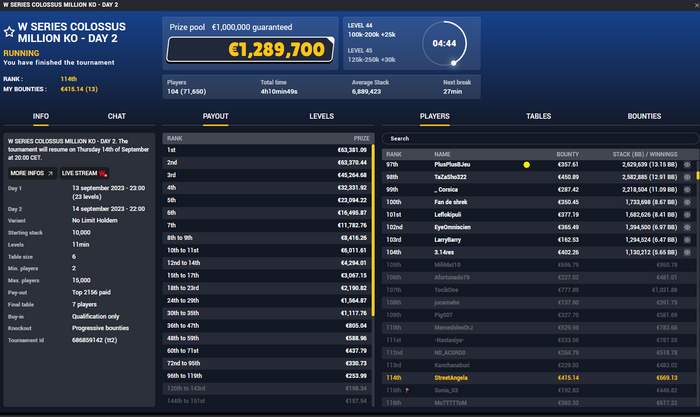Watch LarryBarry's table via the eye icon
The image size is (700, 417).
[x=687, y=240]
